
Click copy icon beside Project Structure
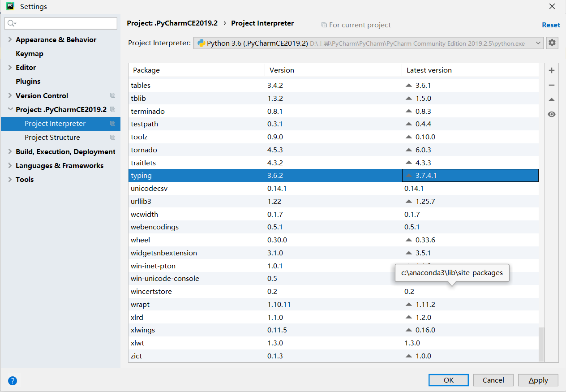coord(112,138)
